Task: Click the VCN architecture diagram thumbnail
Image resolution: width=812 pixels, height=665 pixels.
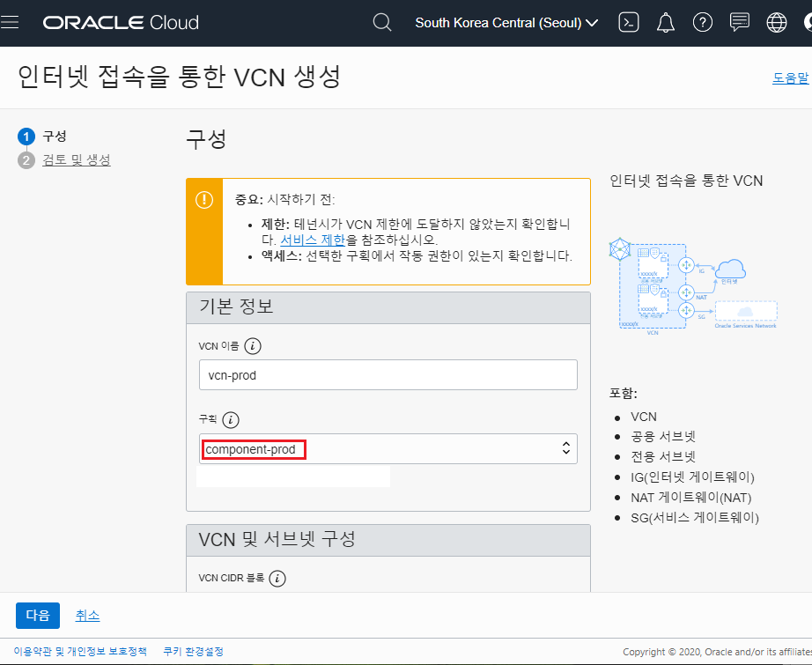Action: 693,286
